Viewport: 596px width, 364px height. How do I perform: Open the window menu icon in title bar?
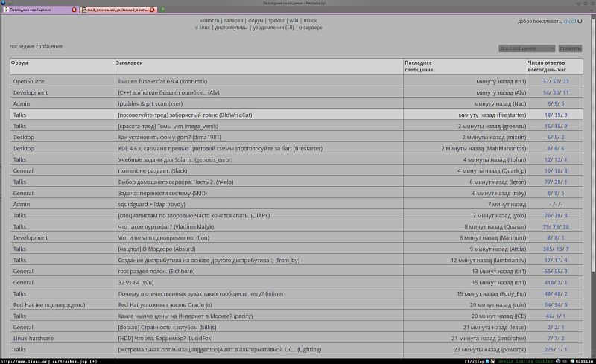point(3,3)
